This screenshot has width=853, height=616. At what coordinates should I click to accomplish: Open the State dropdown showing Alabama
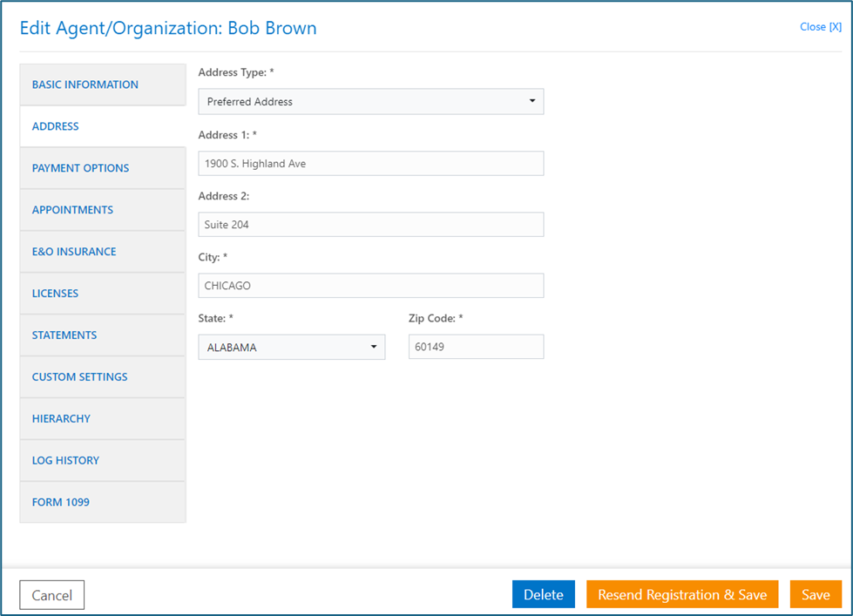(x=292, y=347)
